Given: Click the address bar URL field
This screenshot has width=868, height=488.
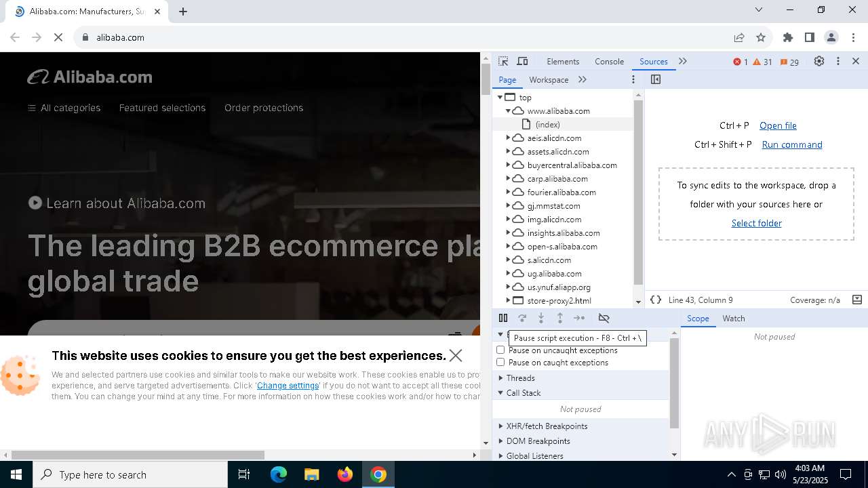Looking at the screenshot, I should pos(400,37).
